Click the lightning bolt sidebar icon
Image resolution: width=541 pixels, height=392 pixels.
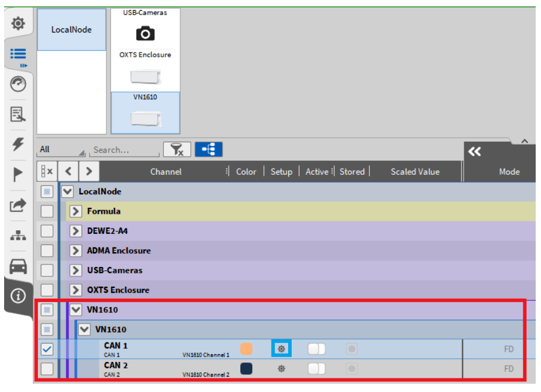click(18, 144)
